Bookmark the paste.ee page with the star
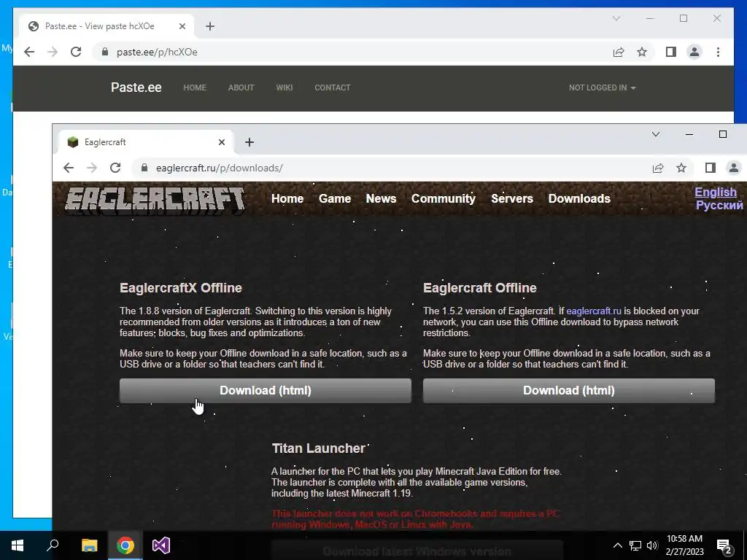The height and width of the screenshot is (560, 747). pyautogui.click(x=642, y=52)
